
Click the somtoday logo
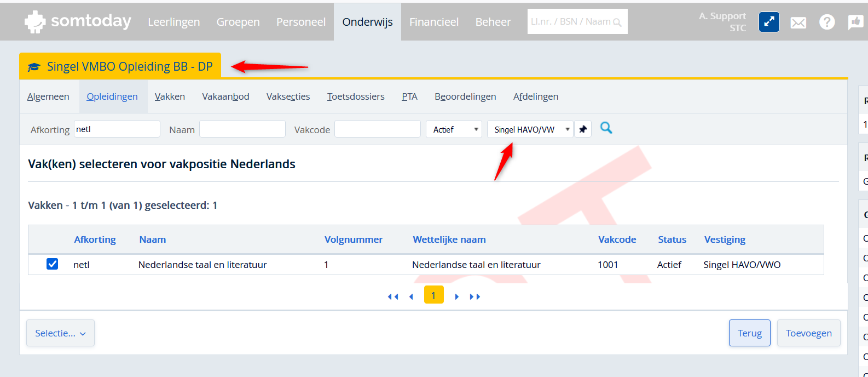click(78, 21)
